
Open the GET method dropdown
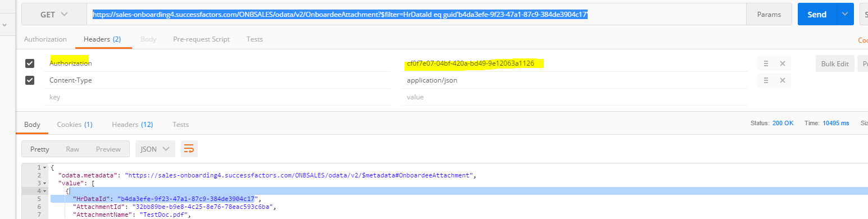tap(54, 15)
